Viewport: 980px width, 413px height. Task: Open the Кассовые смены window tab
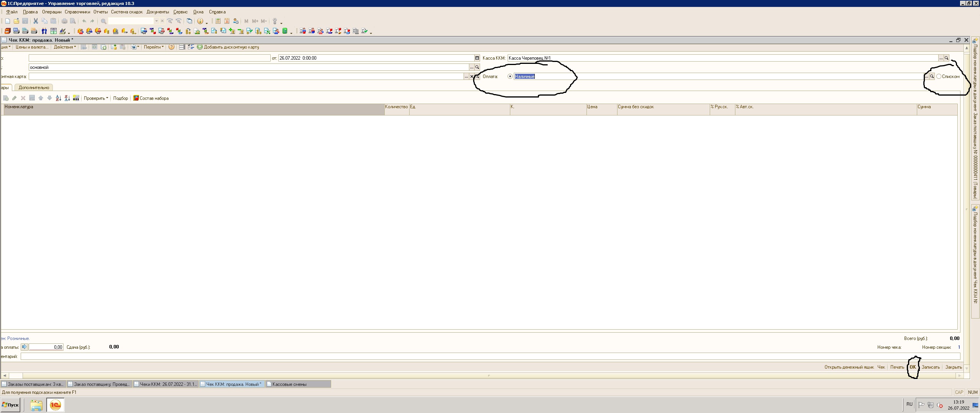[289, 384]
